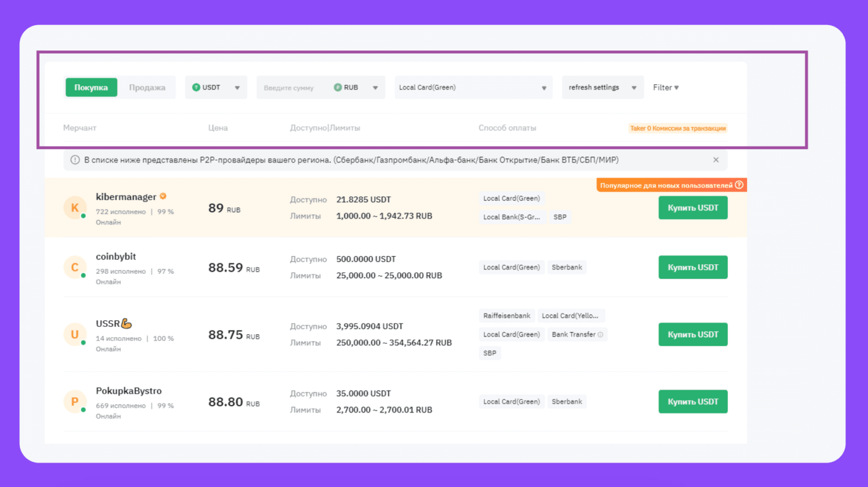868x487 pixels.
Task: Switch to the Продажа tab
Action: click(x=147, y=87)
